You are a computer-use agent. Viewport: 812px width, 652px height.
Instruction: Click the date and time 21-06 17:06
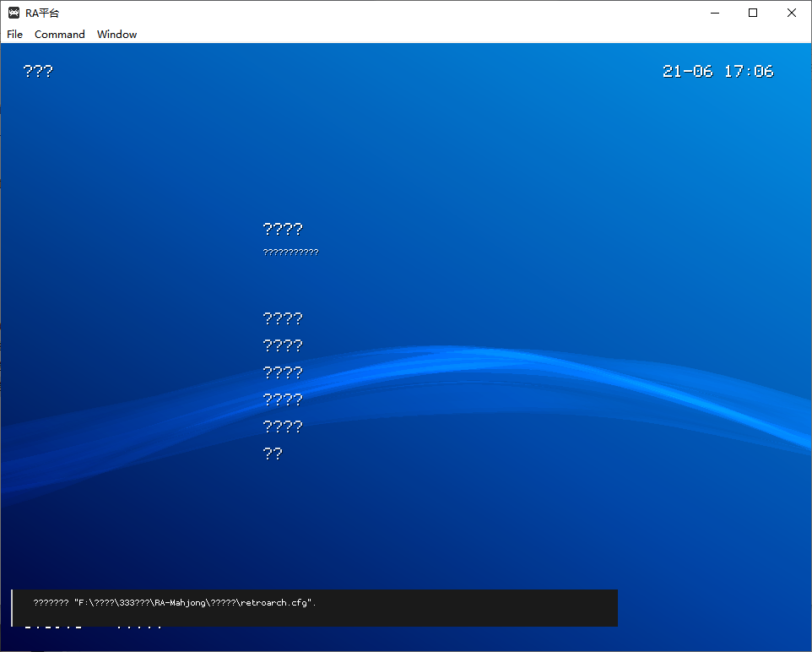coord(717,71)
